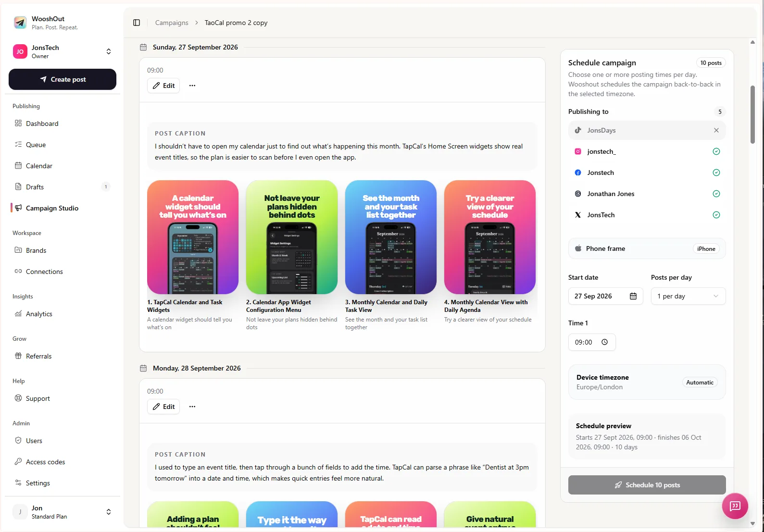764x532 pixels.
Task: Go back to Campaigns breadcrumb
Action: tap(172, 23)
